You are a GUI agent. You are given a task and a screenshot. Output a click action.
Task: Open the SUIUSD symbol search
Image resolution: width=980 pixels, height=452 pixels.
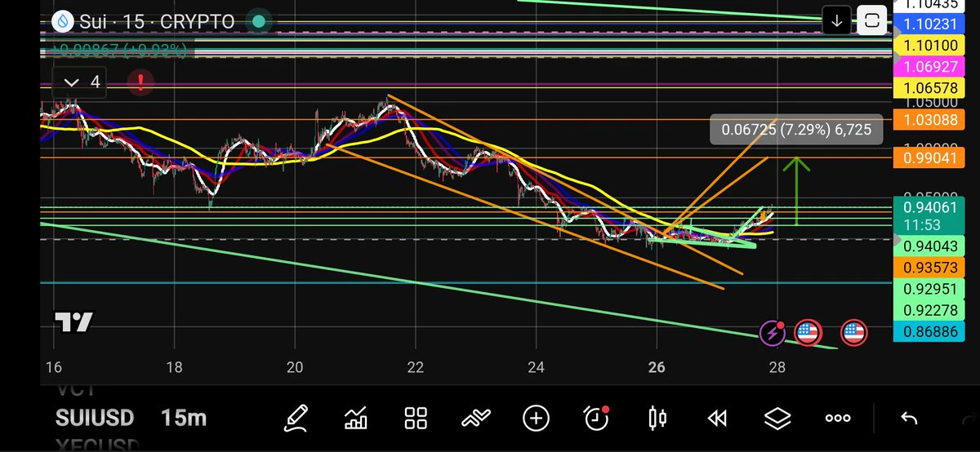tap(95, 419)
